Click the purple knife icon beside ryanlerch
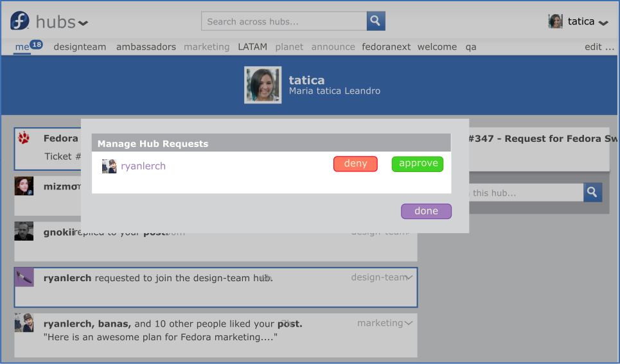The height and width of the screenshot is (364, 620). point(24,277)
